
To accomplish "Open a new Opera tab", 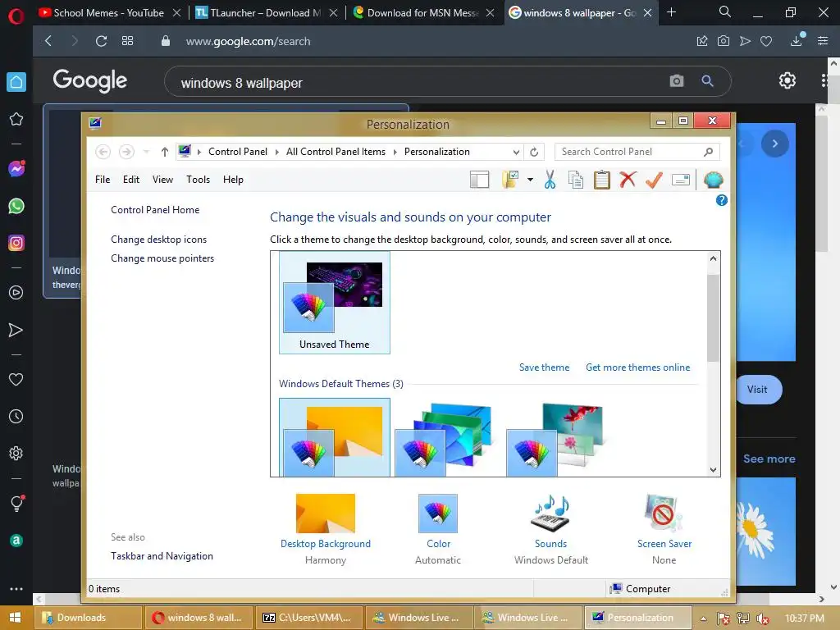I will [x=671, y=11].
